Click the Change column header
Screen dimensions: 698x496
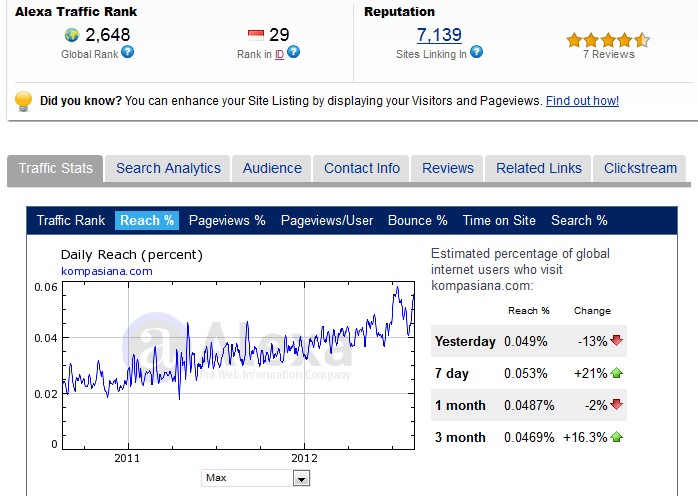click(x=592, y=311)
